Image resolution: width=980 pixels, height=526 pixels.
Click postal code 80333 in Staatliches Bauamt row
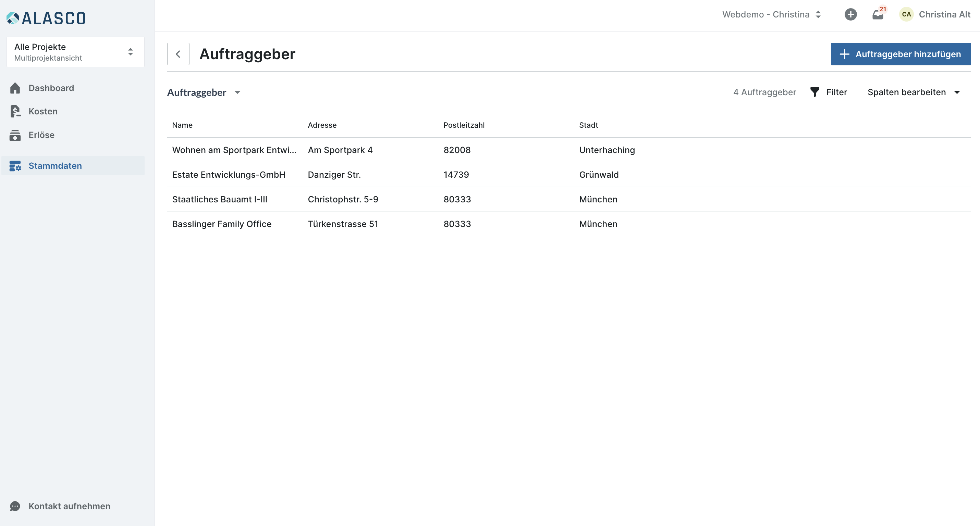pyautogui.click(x=457, y=199)
